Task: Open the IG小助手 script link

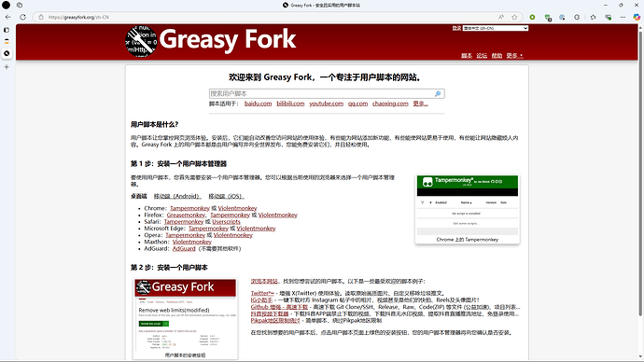Action: coord(261,300)
